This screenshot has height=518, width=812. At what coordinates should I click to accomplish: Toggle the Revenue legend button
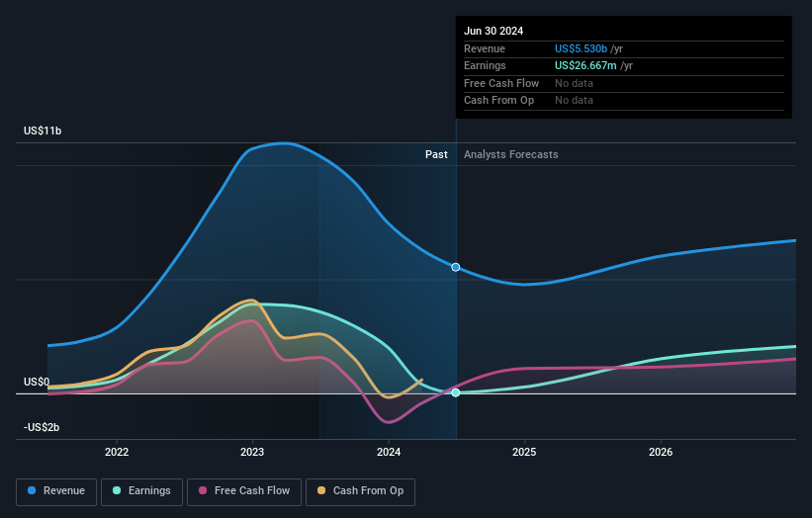pyautogui.click(x=56, y=491)
